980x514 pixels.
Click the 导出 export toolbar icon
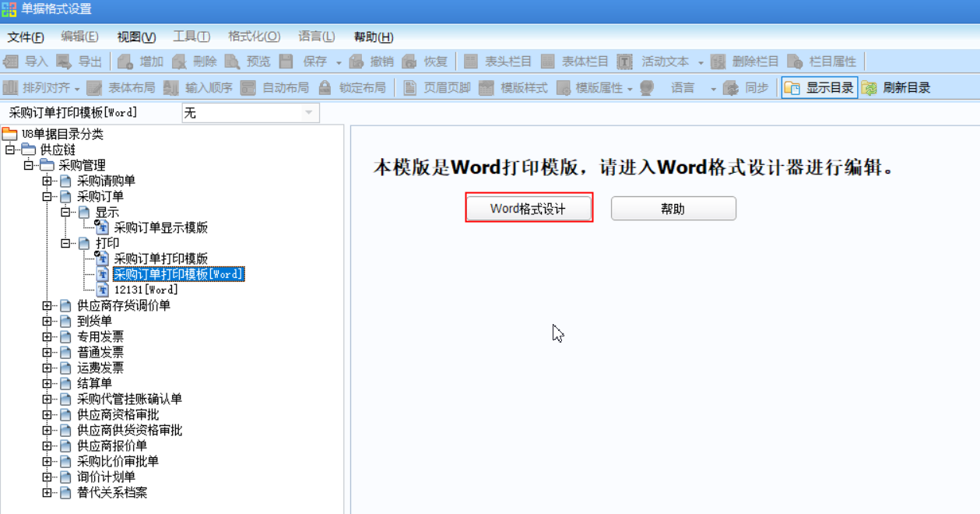(x=64, y=62)
